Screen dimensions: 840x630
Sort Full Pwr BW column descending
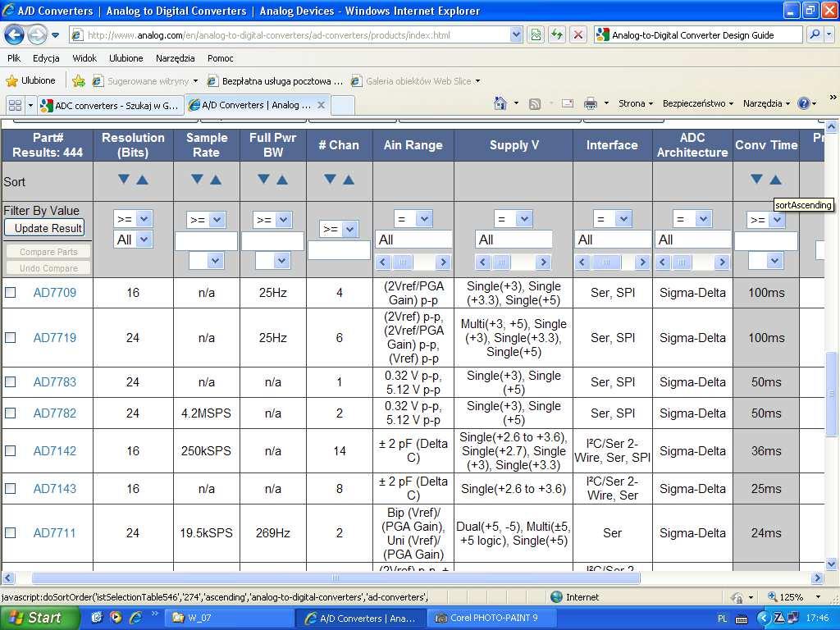[x=263, y=180]
